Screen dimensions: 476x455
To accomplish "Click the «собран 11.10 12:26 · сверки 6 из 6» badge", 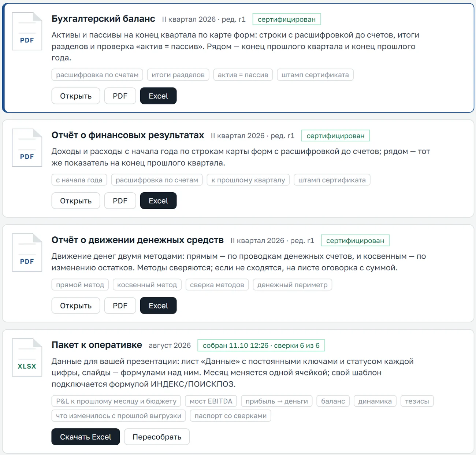I will click(x=261, y=345).
